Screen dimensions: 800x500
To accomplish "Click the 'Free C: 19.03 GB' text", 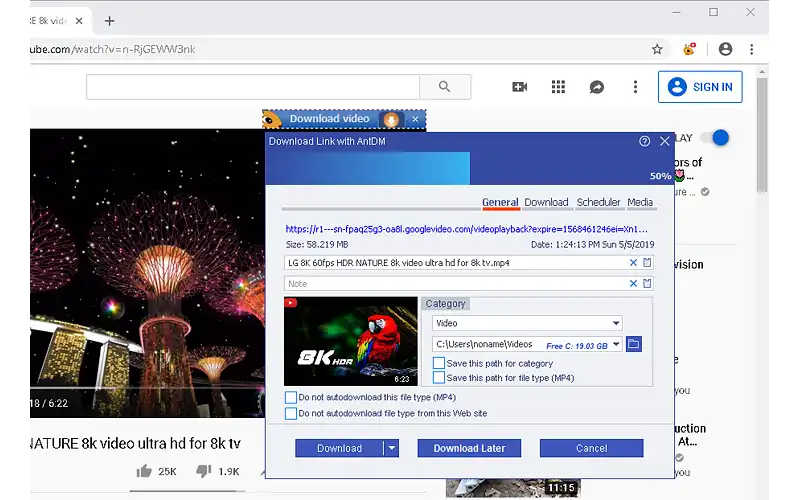I will [577, 346].
